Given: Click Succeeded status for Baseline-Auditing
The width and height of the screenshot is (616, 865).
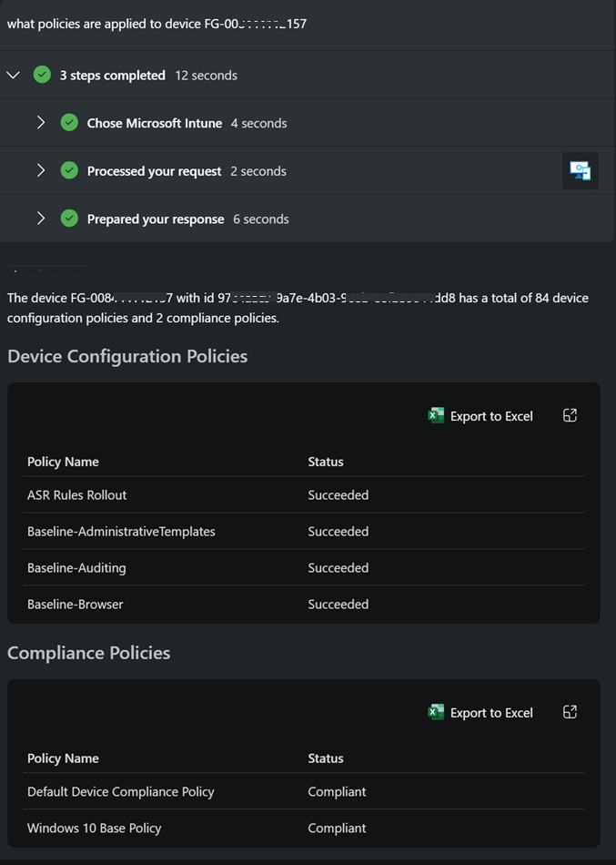Looking at the screenshot, I should pos(338,567).
